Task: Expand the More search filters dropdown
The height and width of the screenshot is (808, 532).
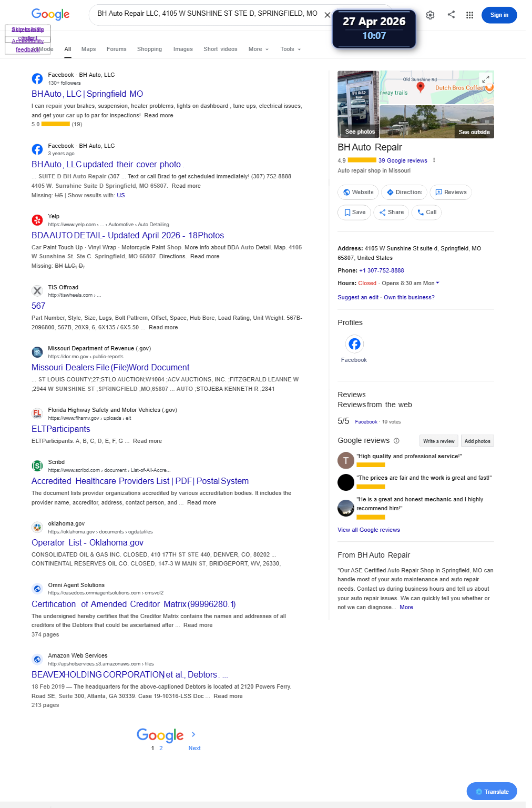Action: pos(258,49)
